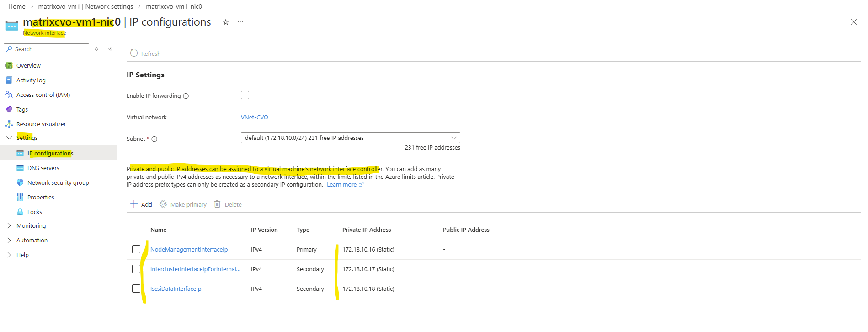Enable the IP forwarding checkbox
868x332 pixels.
click(x=245, y=95)
